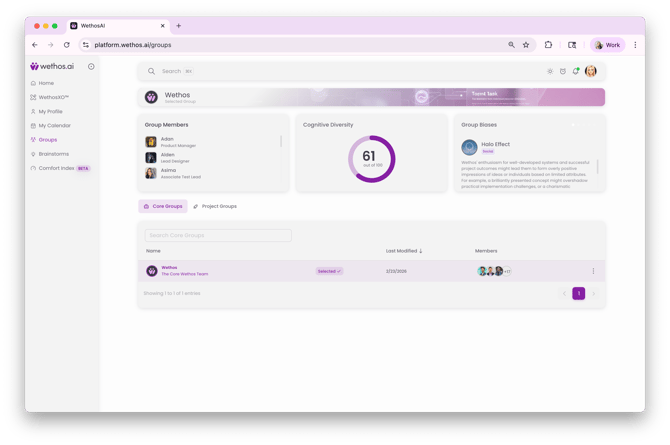The image size is (670, 445).
Task: Click page 1 pagination button
Action: point(578,294)
